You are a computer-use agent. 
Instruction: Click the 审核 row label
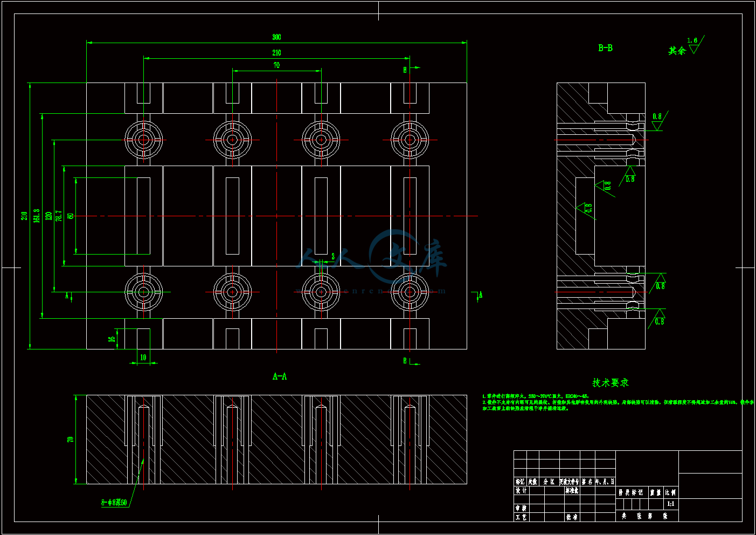(521, 508)
